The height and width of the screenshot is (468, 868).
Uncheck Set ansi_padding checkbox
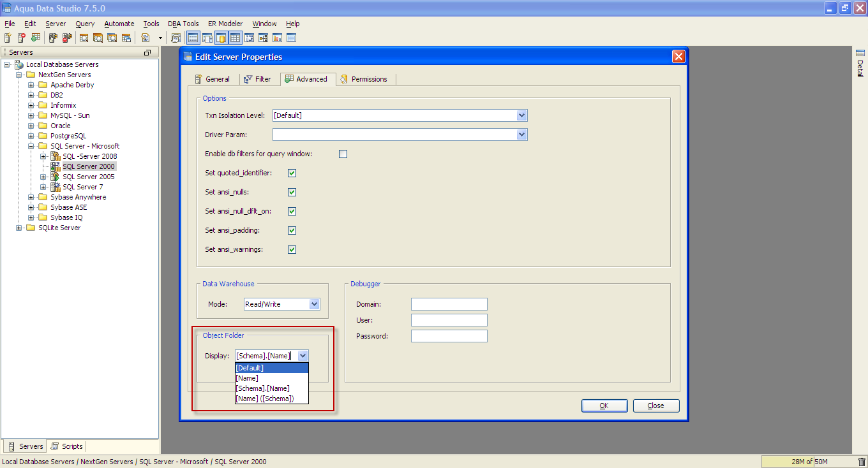coord(292,230)
